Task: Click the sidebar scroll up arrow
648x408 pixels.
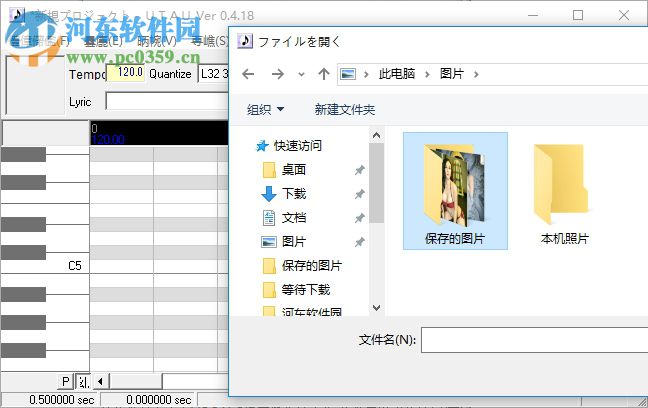Action: (x=376, y=135)
